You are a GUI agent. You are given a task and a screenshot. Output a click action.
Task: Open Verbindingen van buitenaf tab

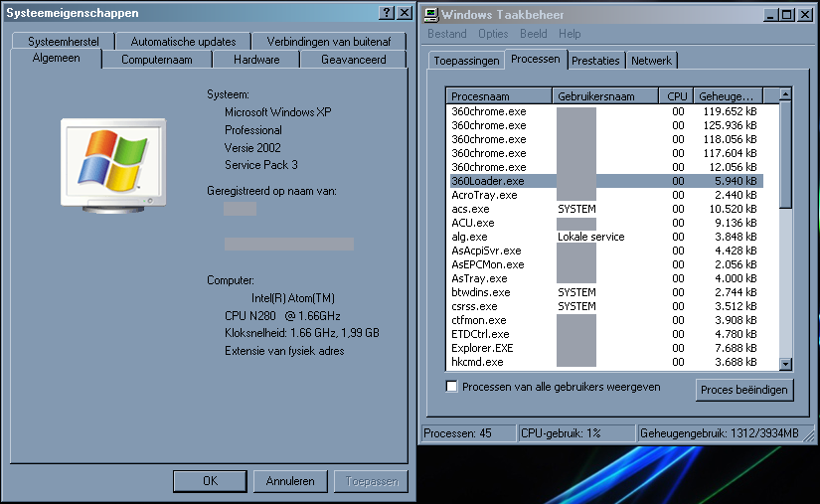(329, 42)
